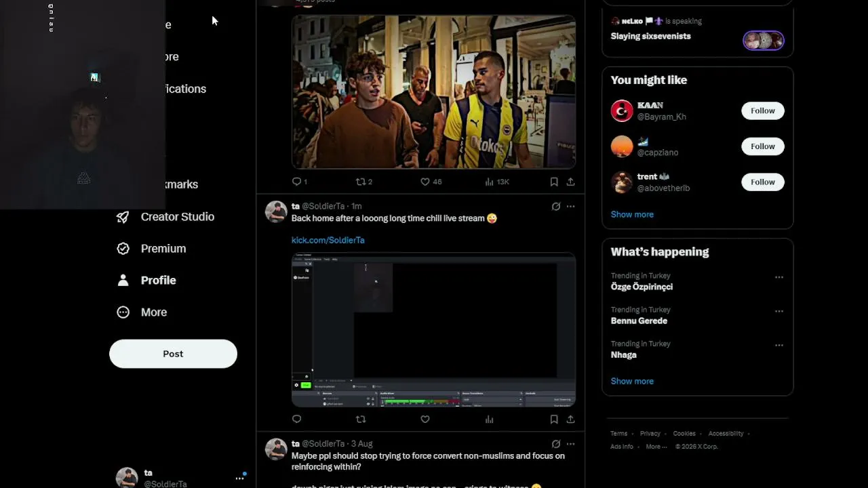The height and width of the screenshot is (488, 868).
Task: Open more options for the 3 Aug post
Action: pyautogui.click(x=571, y=444)
